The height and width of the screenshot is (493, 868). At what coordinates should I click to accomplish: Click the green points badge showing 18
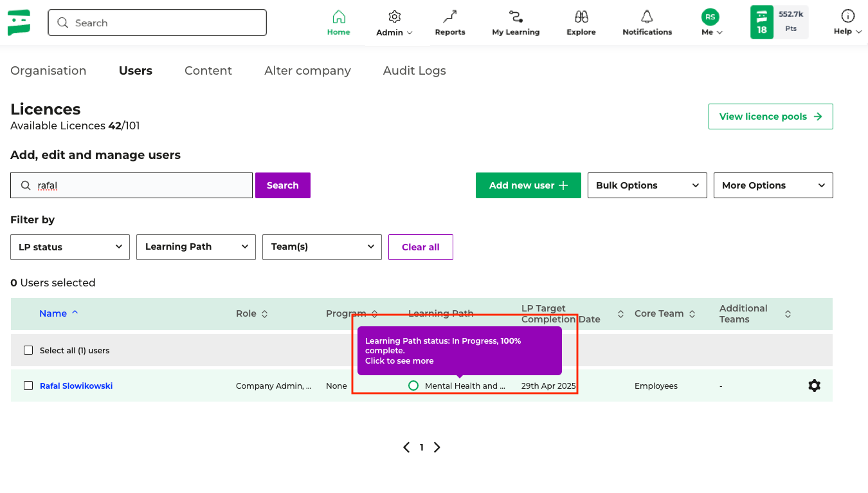(762, 23)
